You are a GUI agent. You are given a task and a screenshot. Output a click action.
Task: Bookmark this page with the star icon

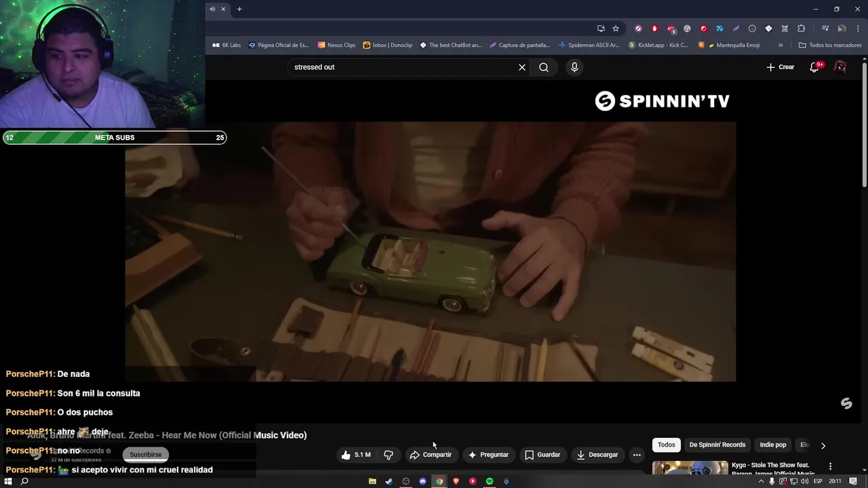pyautogui.click(x=616, y=28)
